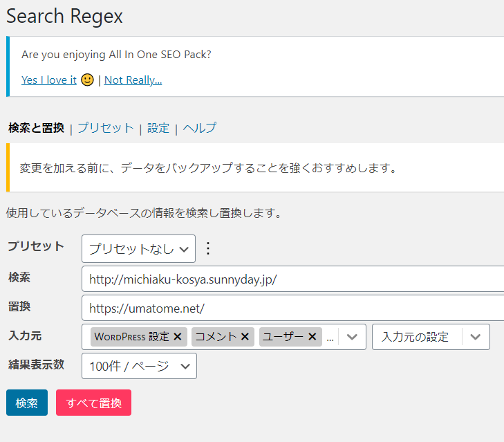Screen dimensions: 504x442
Task: Switch to the プリセット tab
Action: tap(105, 128)
